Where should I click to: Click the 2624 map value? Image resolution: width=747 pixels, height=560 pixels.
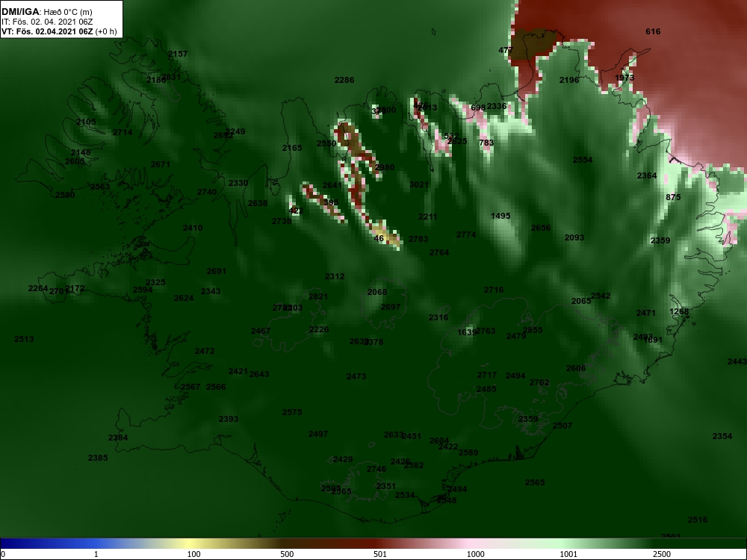(184, 298)
